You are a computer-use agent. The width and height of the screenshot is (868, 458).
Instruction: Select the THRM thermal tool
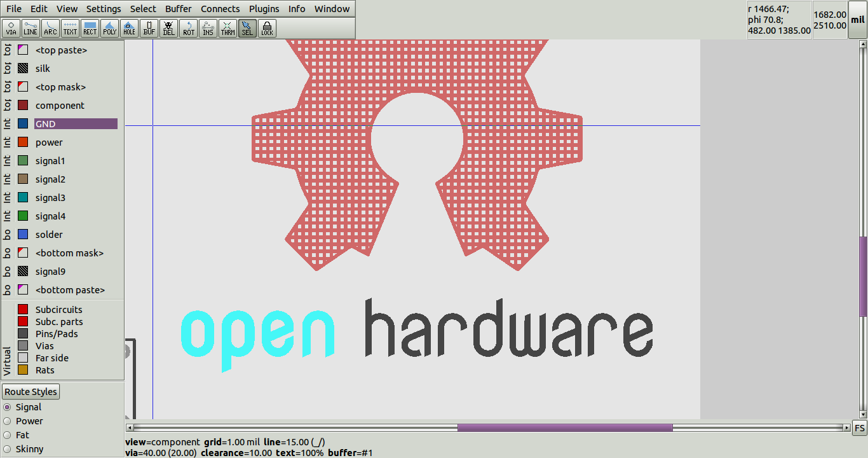228,29
